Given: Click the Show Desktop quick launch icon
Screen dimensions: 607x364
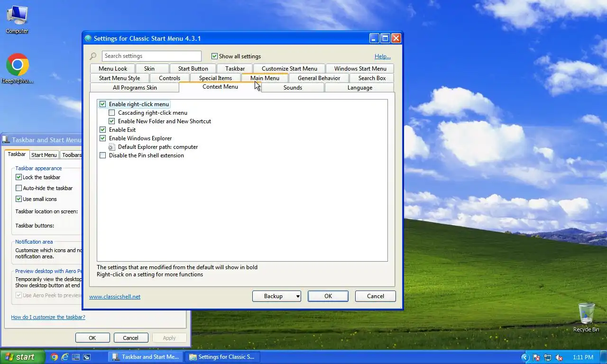Looking at the screenshot, I should click(x=76, y=357).
